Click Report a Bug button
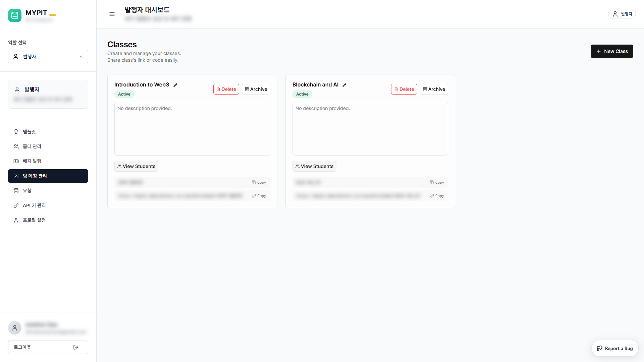The width and height of the screenshot is (644, 362). pos(614,348)
